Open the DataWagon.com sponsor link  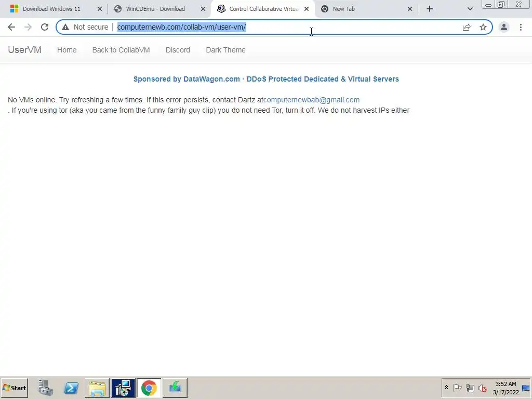coord(266,79)
